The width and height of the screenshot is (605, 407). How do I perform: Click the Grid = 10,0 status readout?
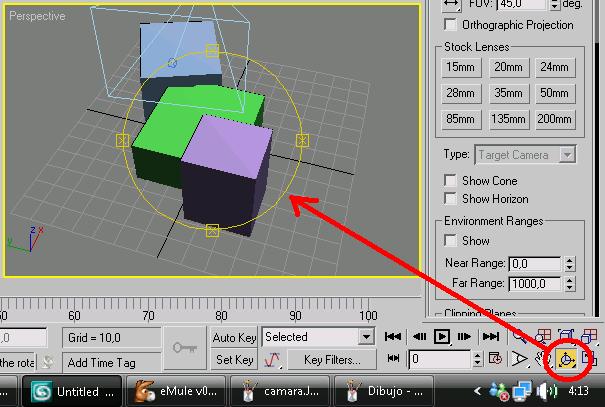coord(112,338)
